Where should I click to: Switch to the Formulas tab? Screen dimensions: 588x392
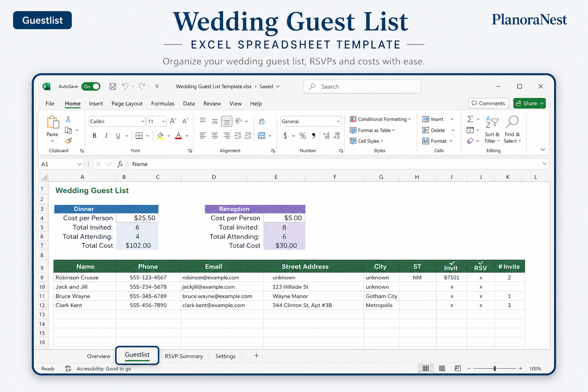click(x=163, y=103)
